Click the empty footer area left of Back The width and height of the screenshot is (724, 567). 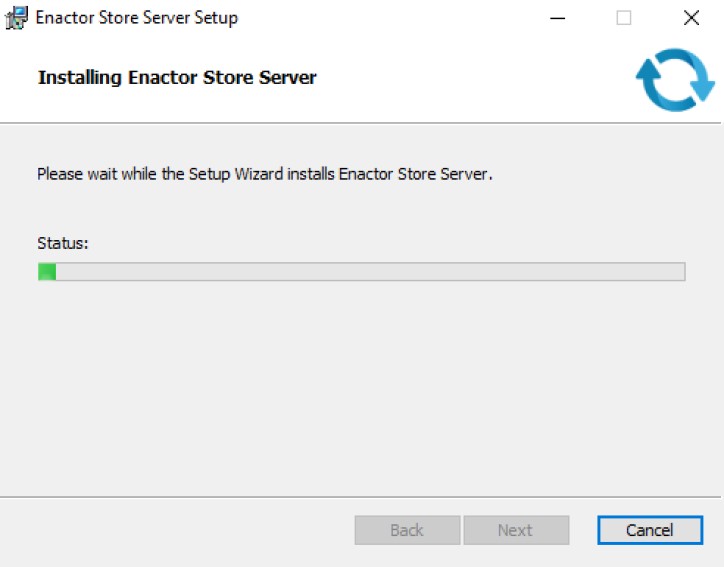180,530
